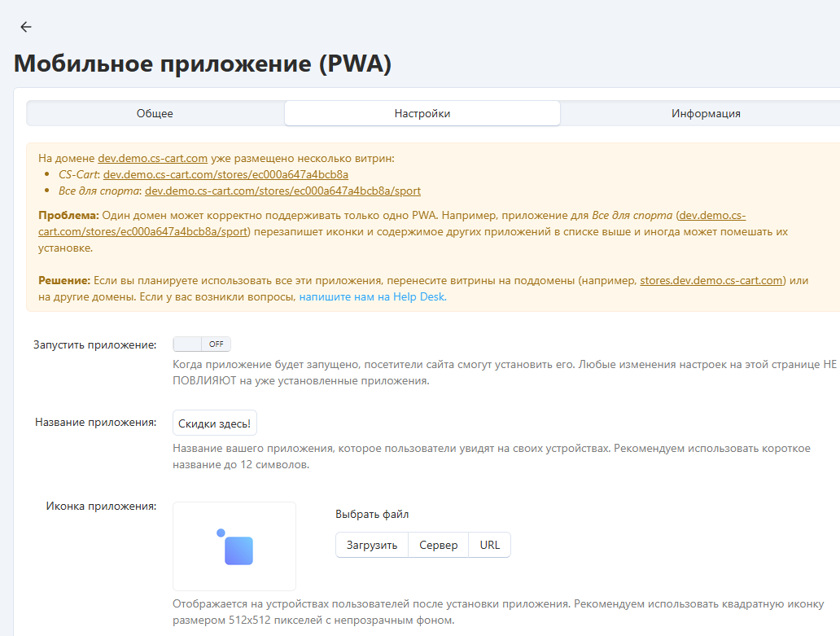Click the Запустить приложение label
The width and height of the screenshot is (840, 636).
coord(94,344)
